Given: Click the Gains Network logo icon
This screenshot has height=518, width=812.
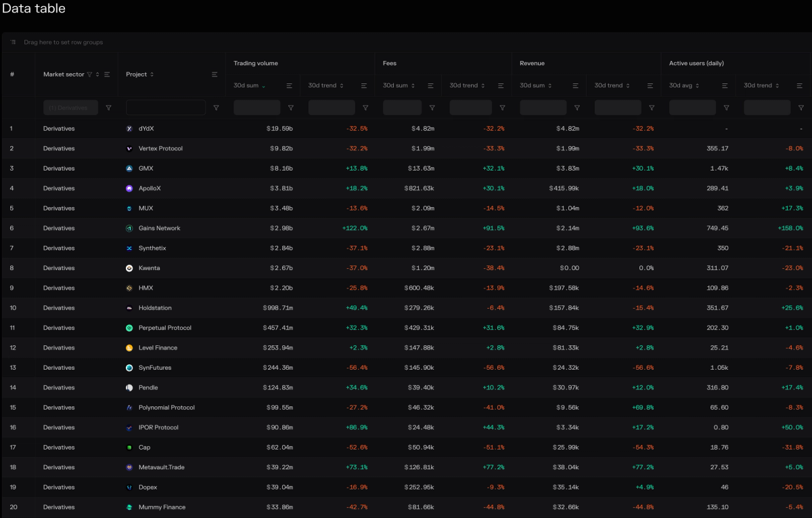Looking at the screenshot, I should (x=129, y=228).
